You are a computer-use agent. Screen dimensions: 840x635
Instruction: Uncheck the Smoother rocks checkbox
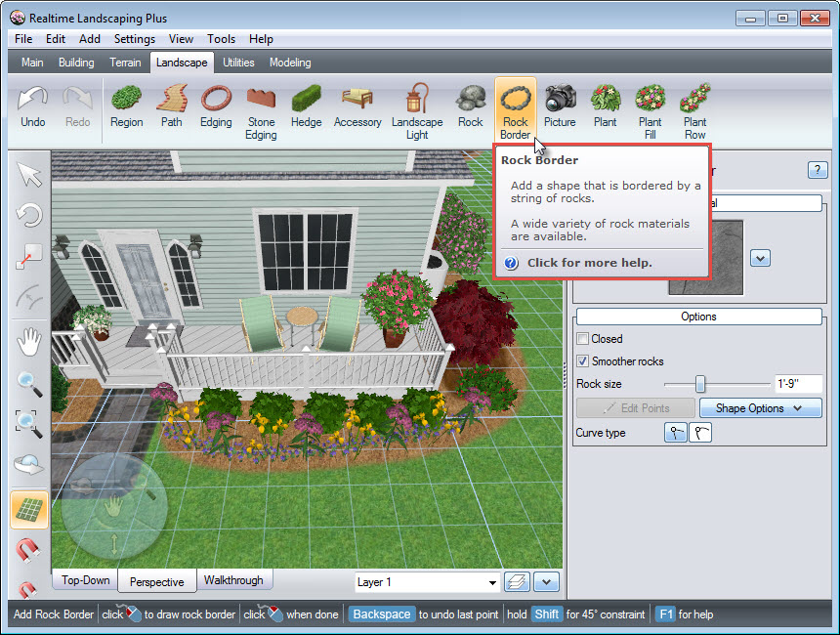[x=582, y=361]
